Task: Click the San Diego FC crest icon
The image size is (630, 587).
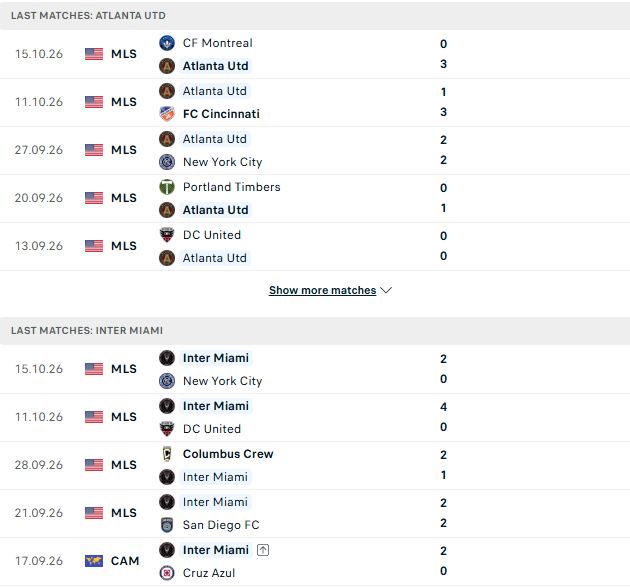Action: (x=167, y=525)
